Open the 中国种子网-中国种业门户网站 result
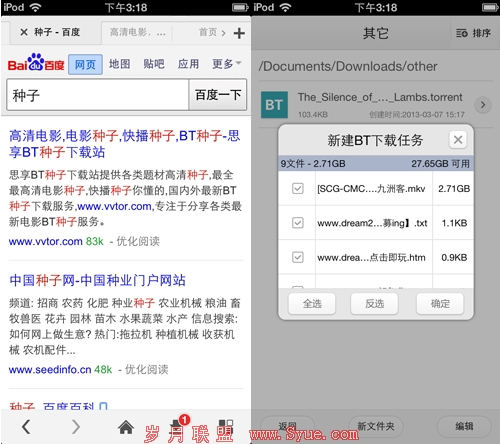500x444 pixels. tap(97, 280)
